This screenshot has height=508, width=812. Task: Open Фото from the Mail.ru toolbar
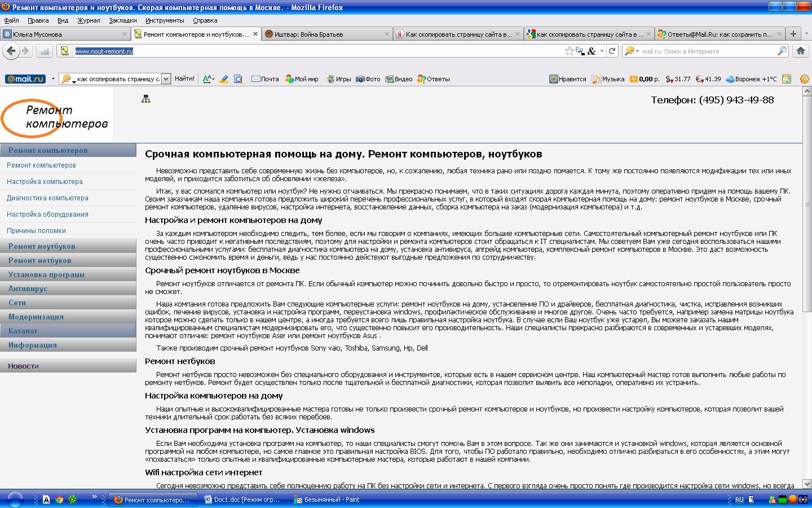coord(368,79)
